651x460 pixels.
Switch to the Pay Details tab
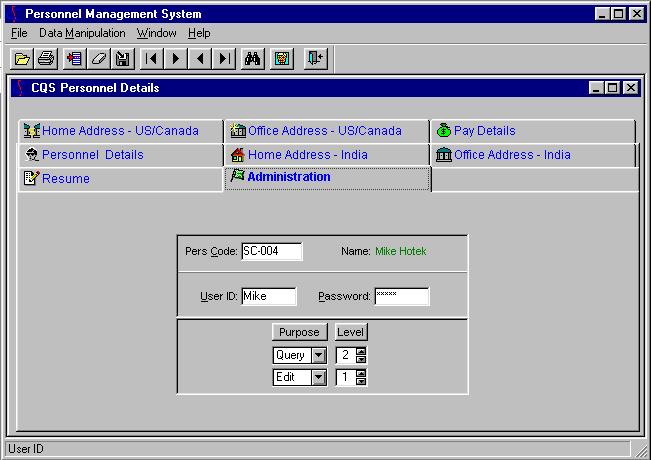(484, 131)
